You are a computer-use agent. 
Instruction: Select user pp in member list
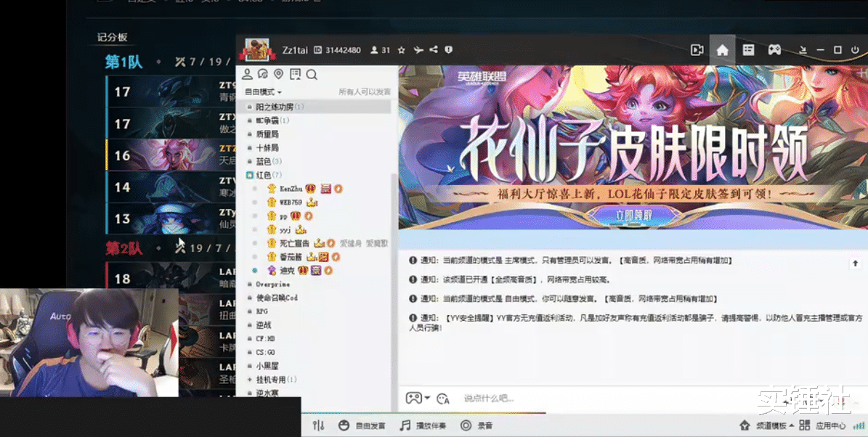(x=283, y=216)
